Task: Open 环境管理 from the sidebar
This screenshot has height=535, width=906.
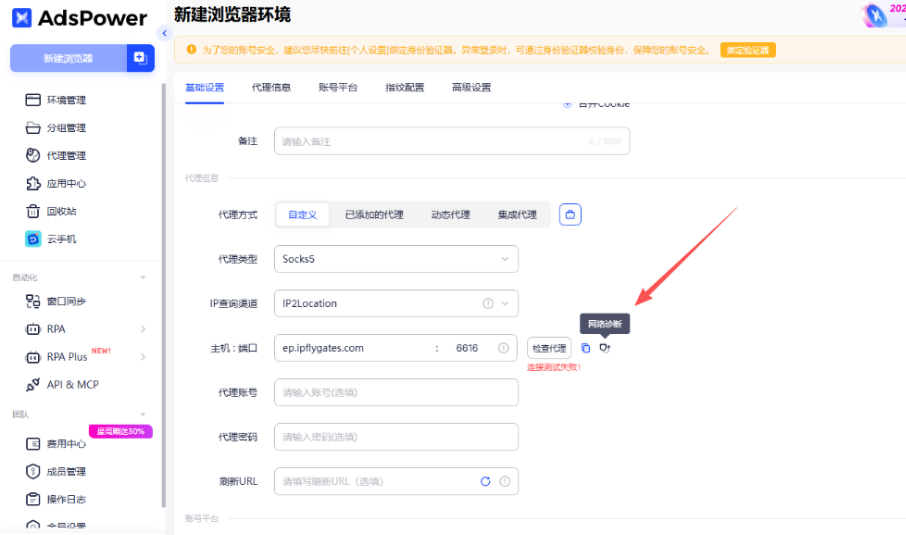Action: (55, 100)
